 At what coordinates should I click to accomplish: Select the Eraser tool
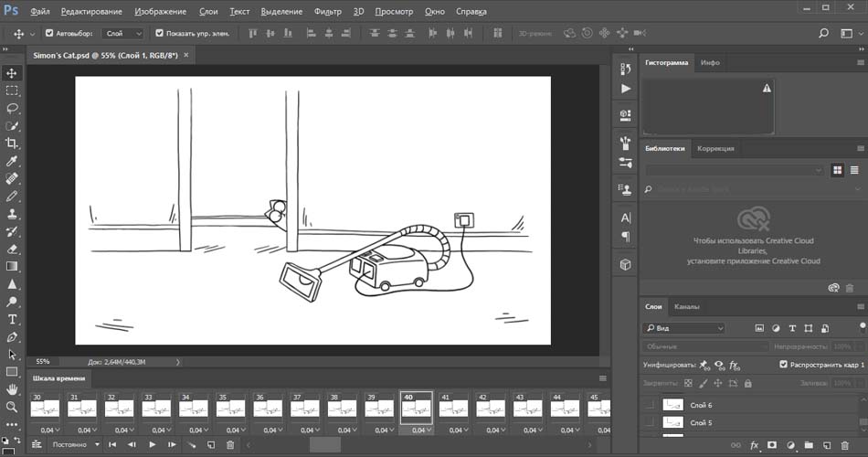click(12, 249)
